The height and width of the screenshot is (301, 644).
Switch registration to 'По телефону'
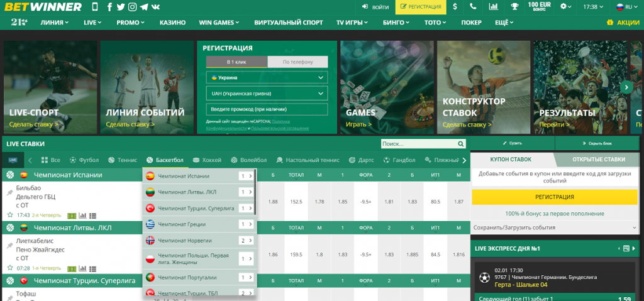point(297,62)
